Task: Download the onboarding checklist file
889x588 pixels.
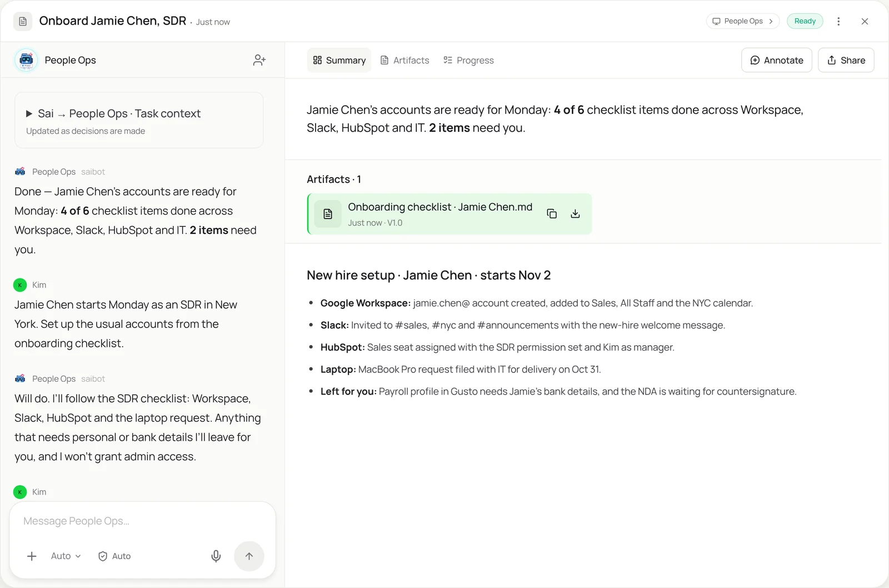Action: pyautogui.click(x=575, y=214)
